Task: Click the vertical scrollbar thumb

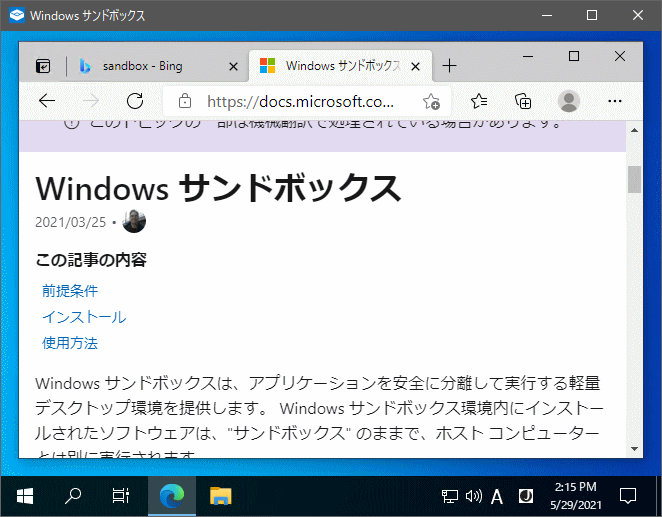Action: coord(634,179)
